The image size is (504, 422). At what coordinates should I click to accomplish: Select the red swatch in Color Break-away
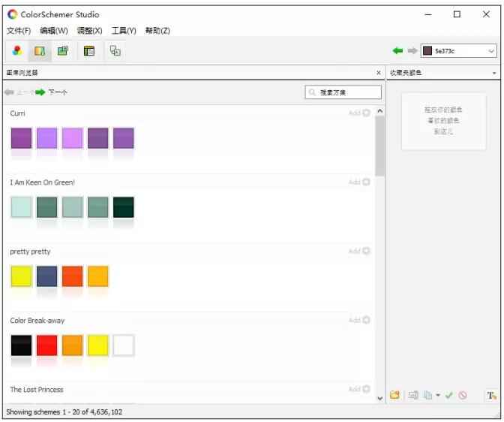coord(46,345)
